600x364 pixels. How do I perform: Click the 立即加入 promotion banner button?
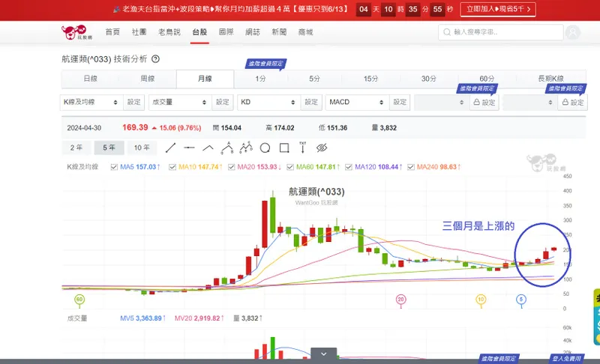pyautogui.click(x=498, y=9)
